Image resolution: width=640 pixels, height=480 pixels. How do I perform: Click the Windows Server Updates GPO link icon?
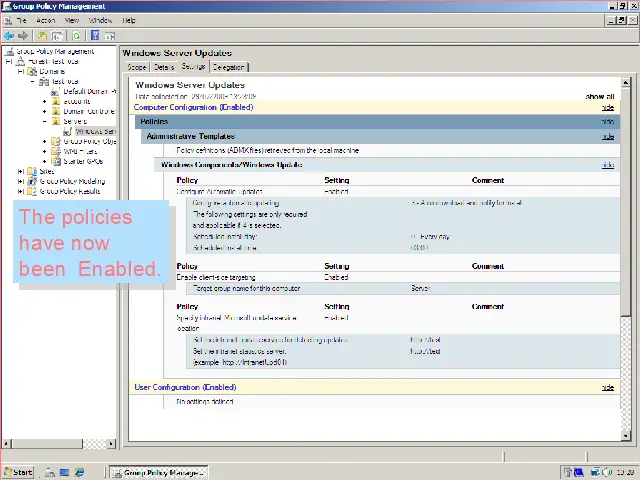[68, 131]
